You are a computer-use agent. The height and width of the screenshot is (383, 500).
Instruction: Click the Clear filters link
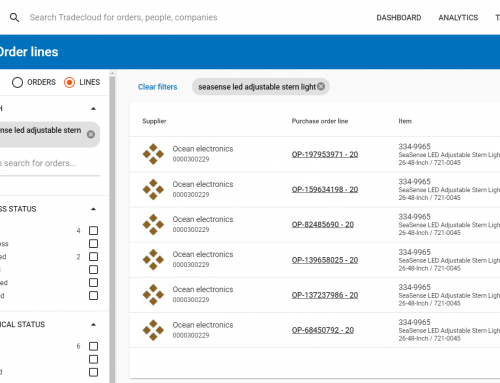[157, 87]
